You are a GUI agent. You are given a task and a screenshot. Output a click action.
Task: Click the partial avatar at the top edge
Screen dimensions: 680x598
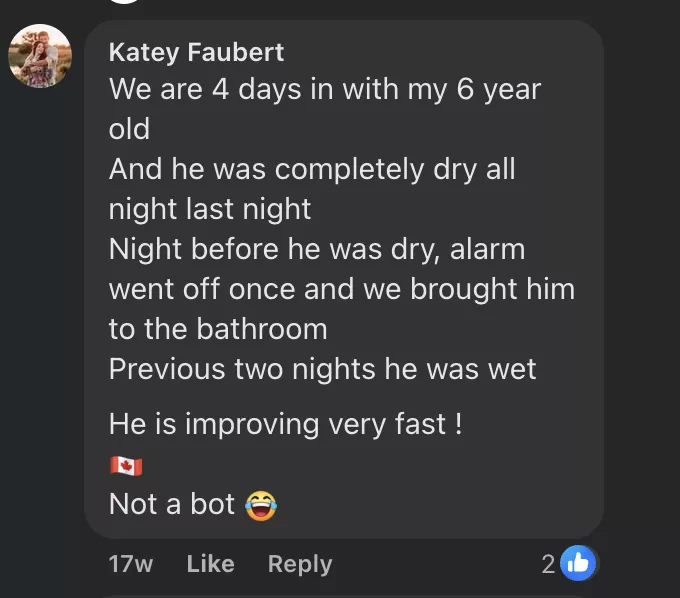pos(125,2)
